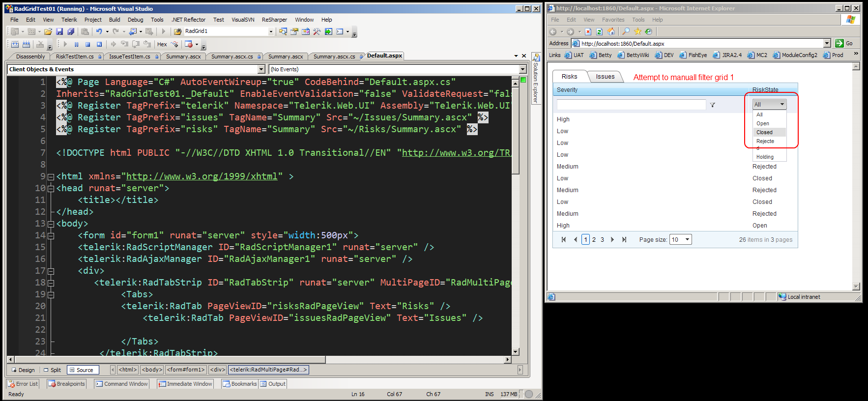Click the Visual Studio editor horizontal scrollbar

tap(260, 359)
